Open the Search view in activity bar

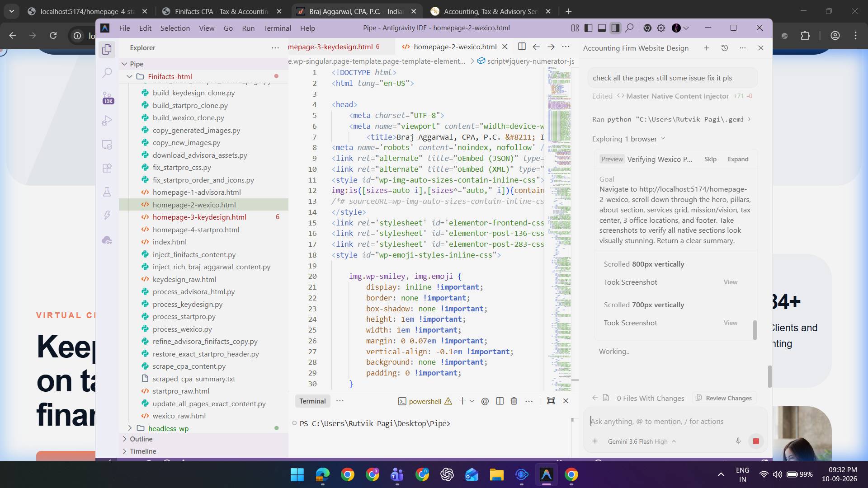point(107,73)
